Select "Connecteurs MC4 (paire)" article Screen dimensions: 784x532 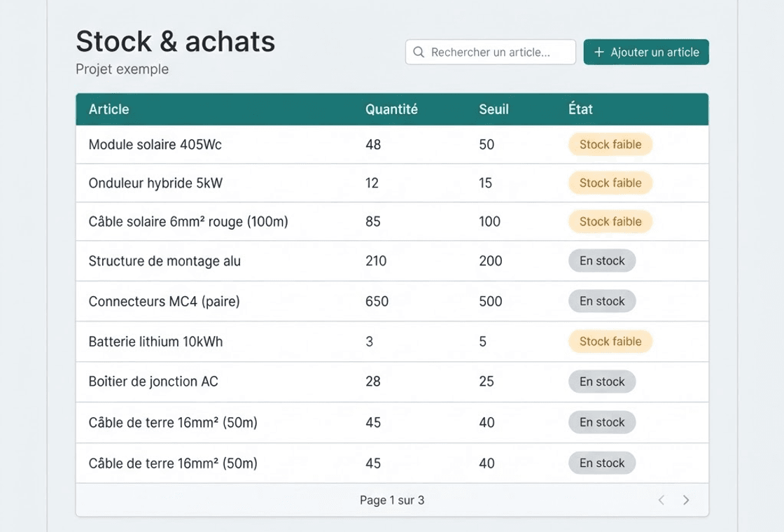point(164,302)
